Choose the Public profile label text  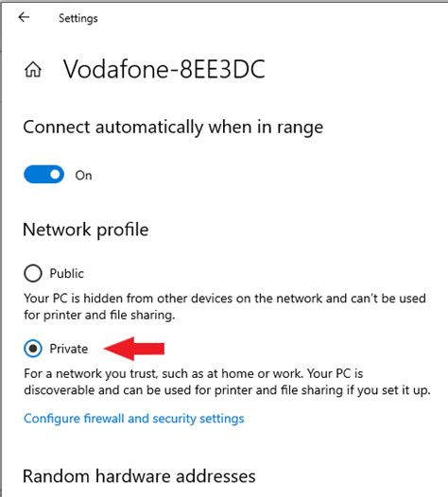pyautogui.click(x=66, y=274)
